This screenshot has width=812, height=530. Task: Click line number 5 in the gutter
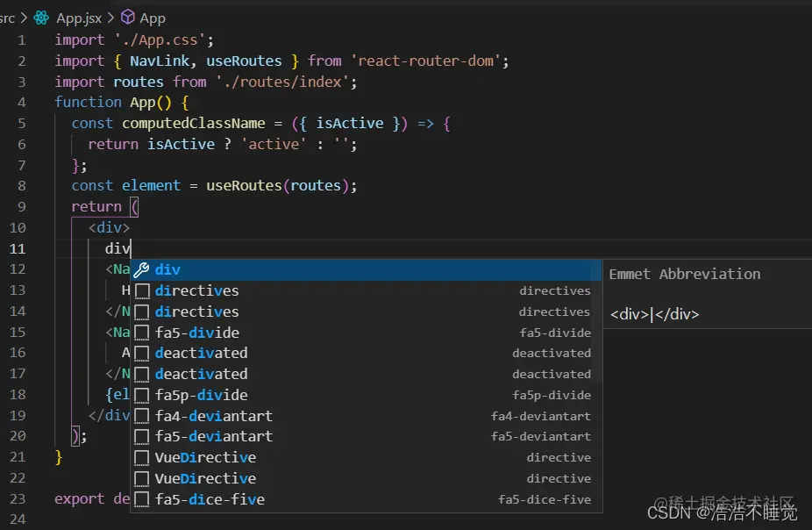click(x=21, y=124)
